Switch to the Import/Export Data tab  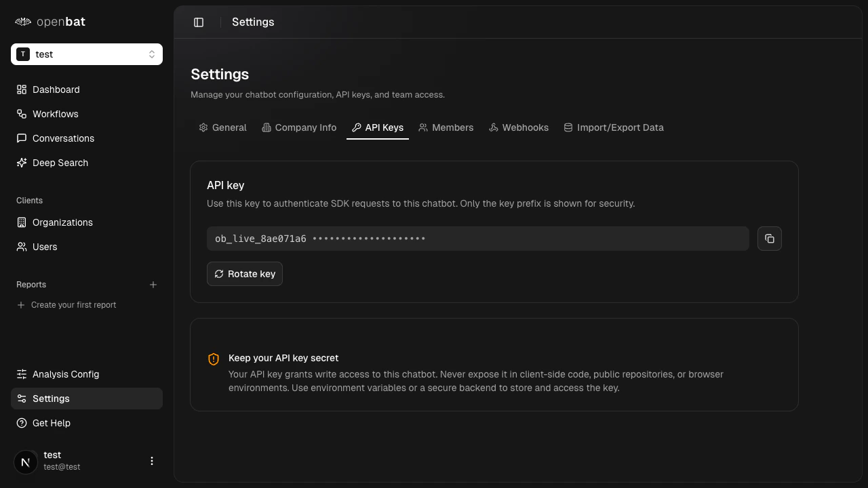pyautogui.click(x=614, y=127)
